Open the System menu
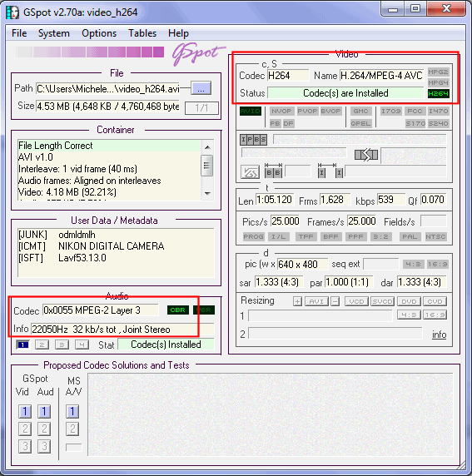 pos(54,33)
